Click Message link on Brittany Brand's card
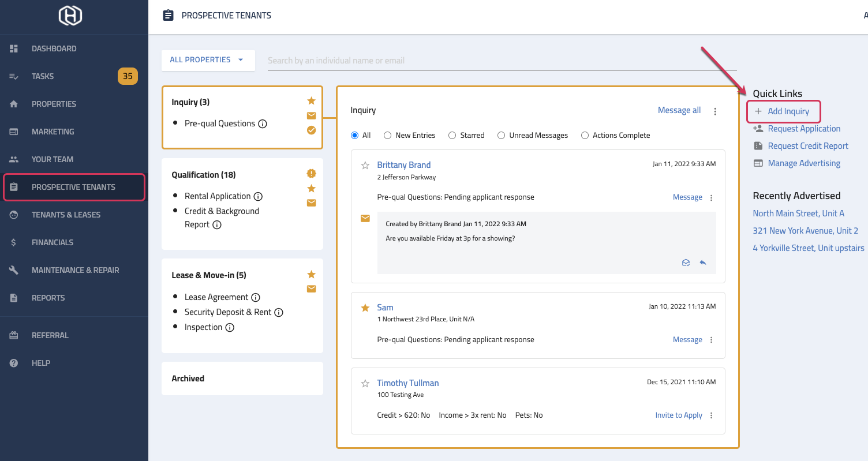The width and height of the screenshot is (868, 461). pyautogui.click(x=687, y=197)
